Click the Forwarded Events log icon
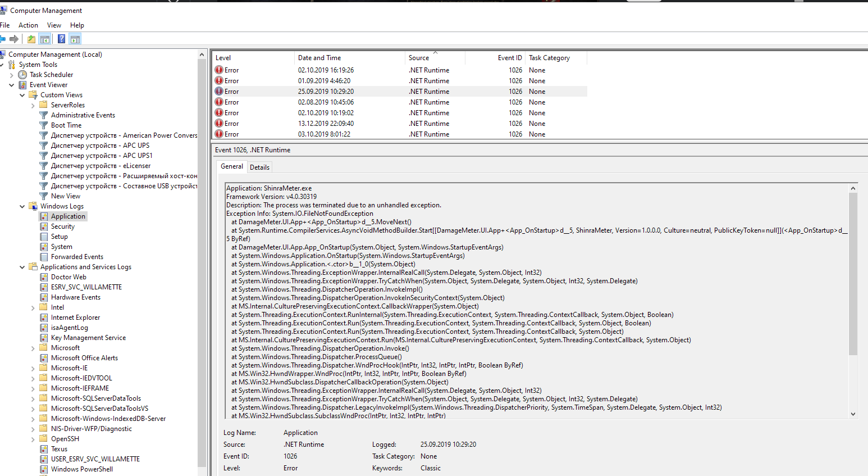This screenshot has height=476, width=868. (x=44, y=257)
